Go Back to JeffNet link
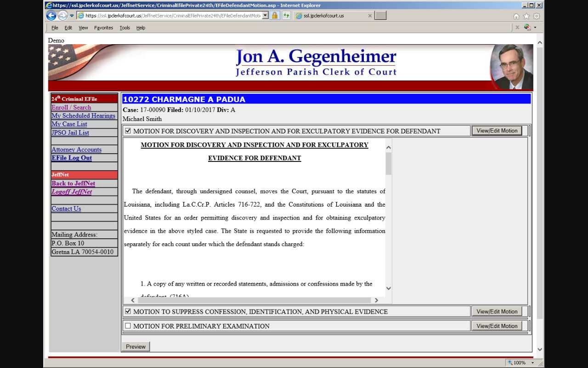Image resolution: width=588 pixels, height=368 pixels. [x=73, y=183]
